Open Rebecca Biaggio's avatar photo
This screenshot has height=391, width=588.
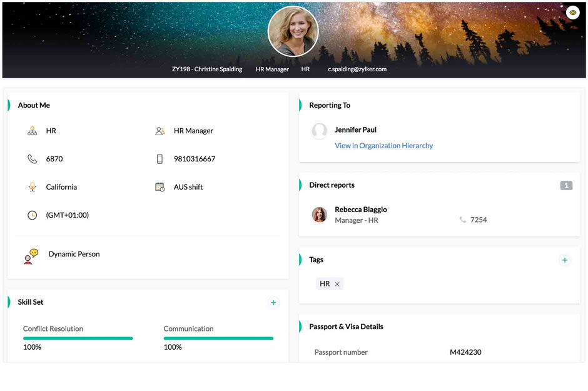click(x=320, y=215)
